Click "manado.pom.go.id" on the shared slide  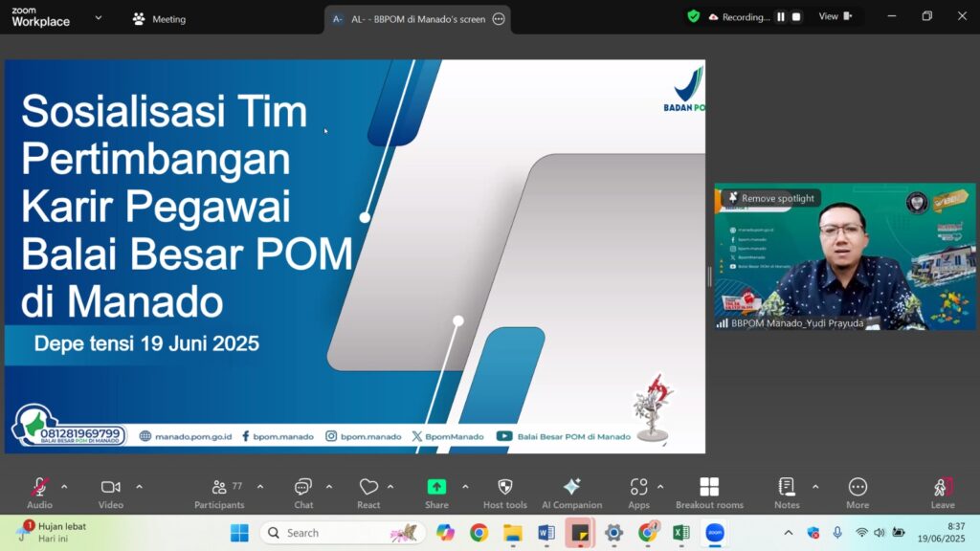(x=193, y=436)
